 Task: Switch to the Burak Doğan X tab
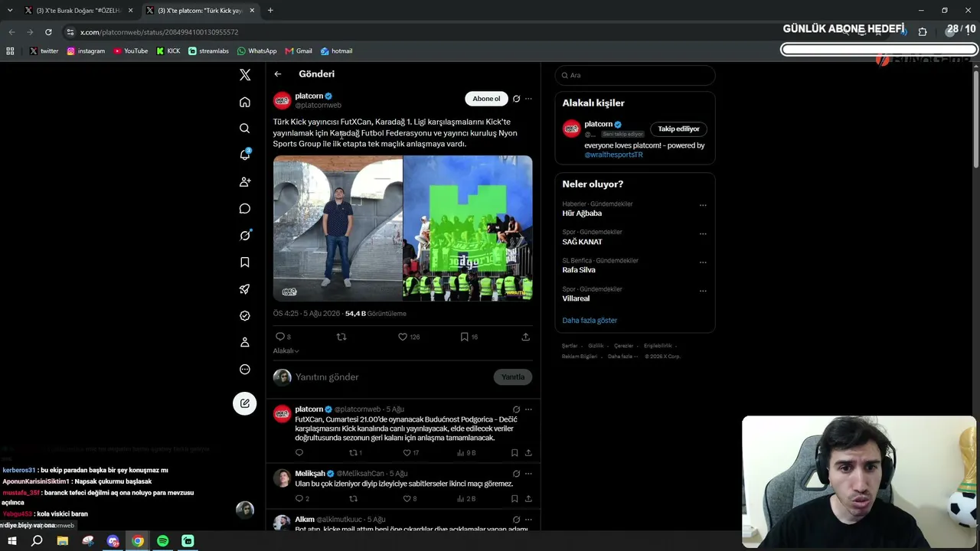coord(78,11)
